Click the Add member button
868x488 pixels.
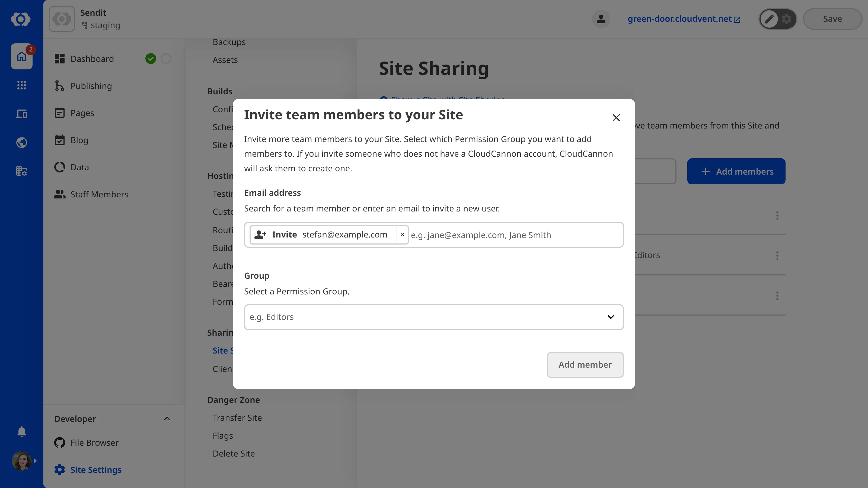(585, 365)
